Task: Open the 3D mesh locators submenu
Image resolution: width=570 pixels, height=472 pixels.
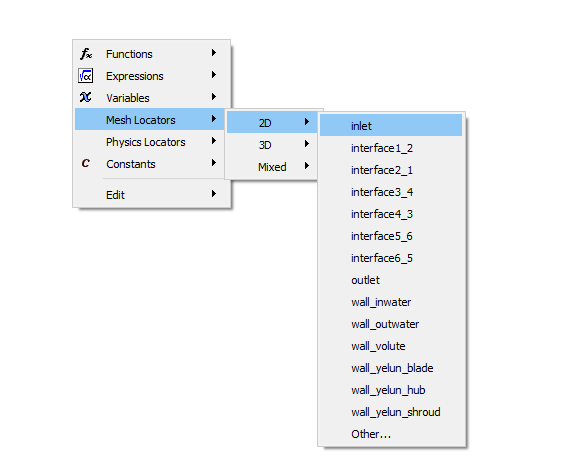Action: click(272, 145)
